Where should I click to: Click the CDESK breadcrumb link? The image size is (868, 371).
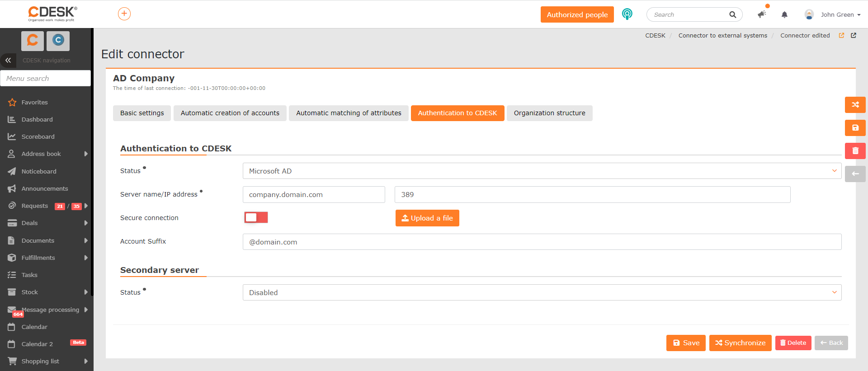click(x=655, y=35)
